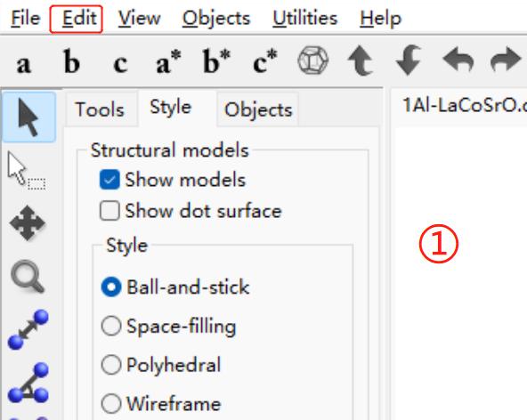This screenshot has height=420, width=527.
Task: Uncheck the Show models checkbox
Action: (x=109, y=180)
